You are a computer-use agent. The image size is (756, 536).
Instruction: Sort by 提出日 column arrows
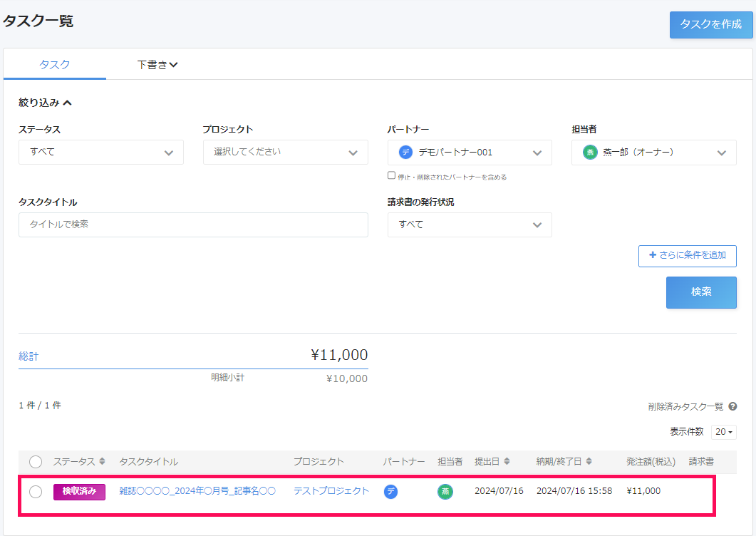click(x=507, y=462)
